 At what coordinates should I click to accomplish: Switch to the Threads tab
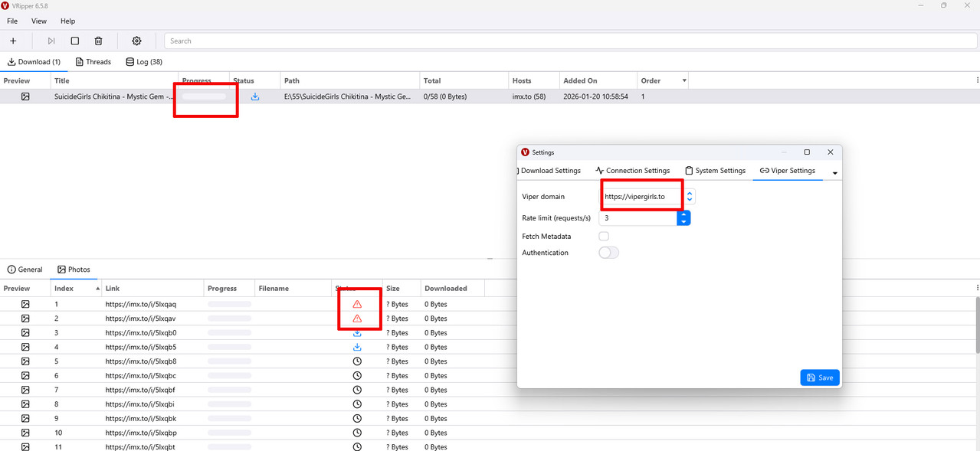pyautogui.click(x=93, y=62)
